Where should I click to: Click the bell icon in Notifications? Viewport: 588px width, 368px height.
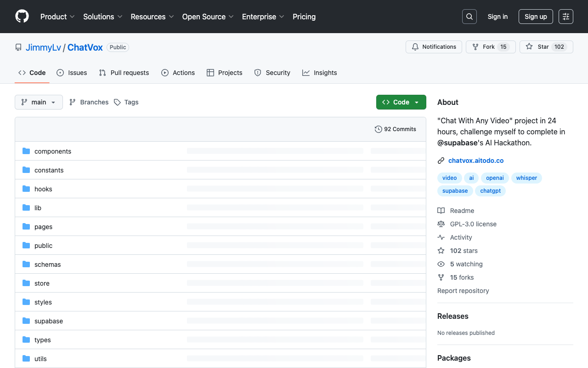coord(415,47)
